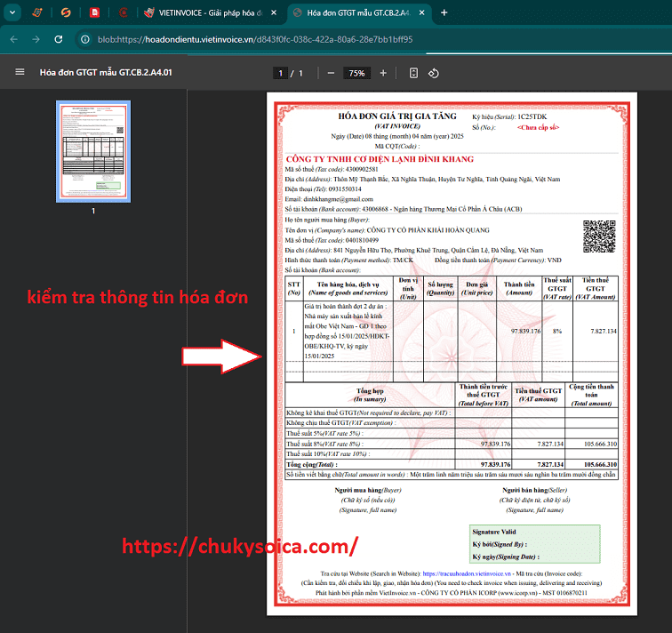The image size is (672, 633).
Task: Close the VIETINVOICE tab
Action: pos(274,12)
